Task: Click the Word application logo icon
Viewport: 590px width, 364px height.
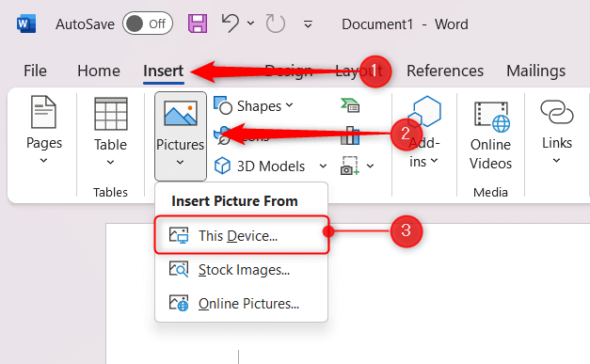Action: pos(26,24)
